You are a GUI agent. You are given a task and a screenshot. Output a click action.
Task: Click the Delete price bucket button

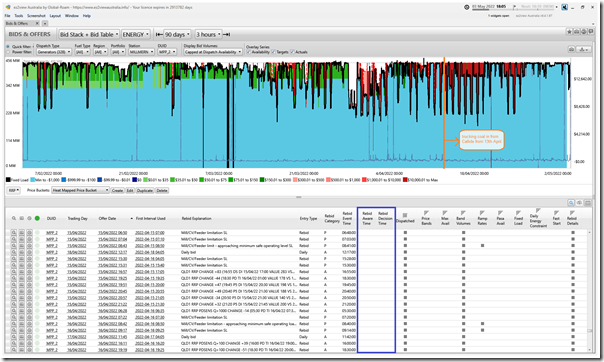coord(162,190)
